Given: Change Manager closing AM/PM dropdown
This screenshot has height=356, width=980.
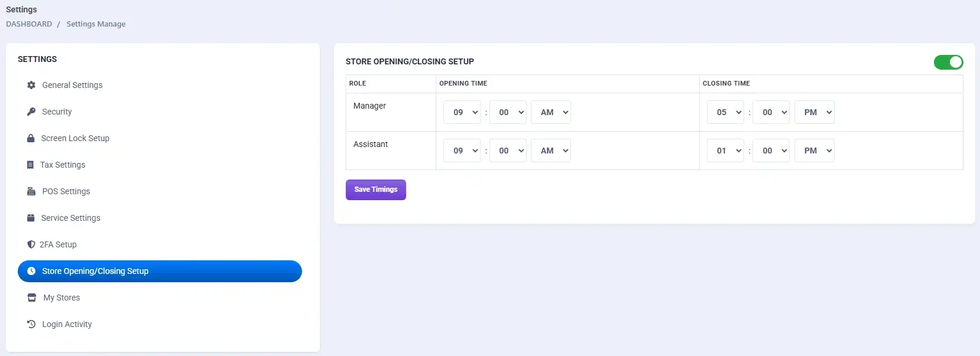Looking at the screenshot, I should click(x=814, y=112).
